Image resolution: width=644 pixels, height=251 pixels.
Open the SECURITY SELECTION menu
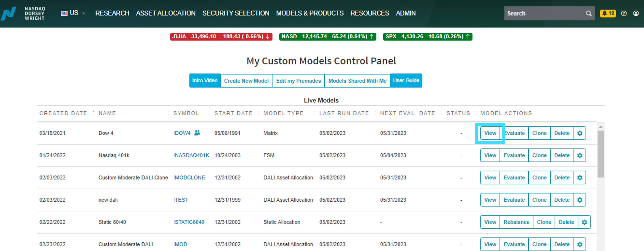236,13
